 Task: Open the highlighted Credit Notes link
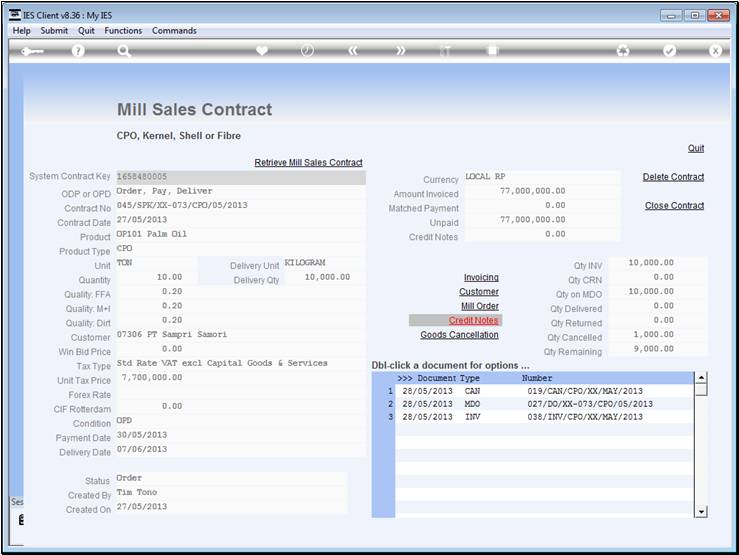tap(473, 320)
